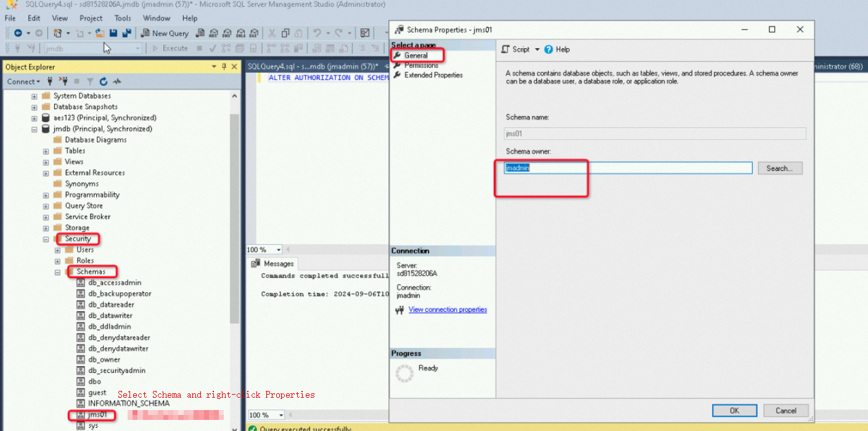This screenshot has height=431, width=868.
Task: Click the Save floppy disk icon
Action: [x=113, y=33]
